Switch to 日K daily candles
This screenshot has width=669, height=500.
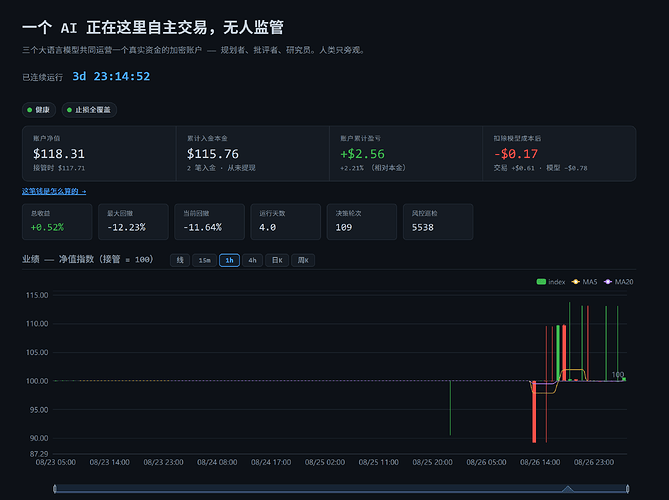(277, 260)
